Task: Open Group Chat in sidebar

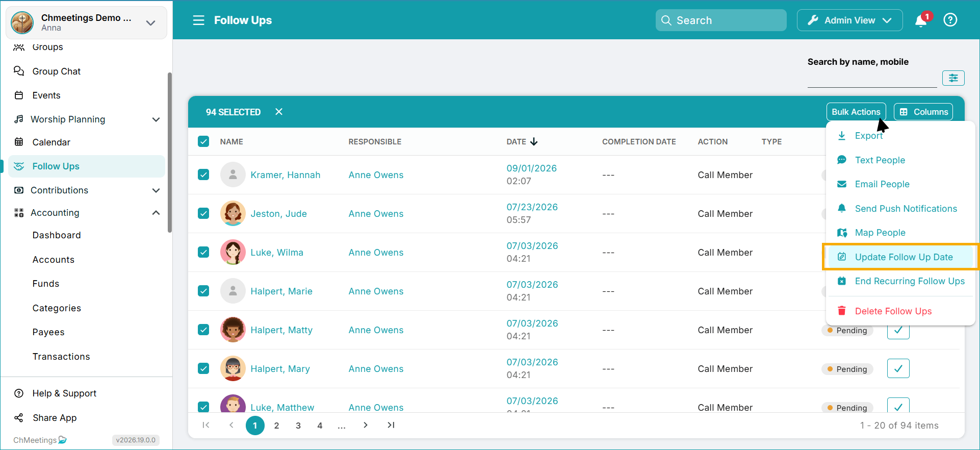Action: pos(57,71)
